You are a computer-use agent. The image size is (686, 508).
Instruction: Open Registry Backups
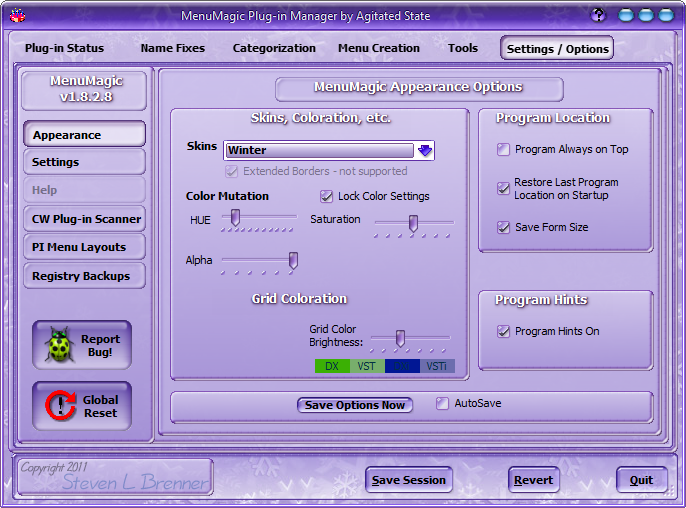(84, 276)
